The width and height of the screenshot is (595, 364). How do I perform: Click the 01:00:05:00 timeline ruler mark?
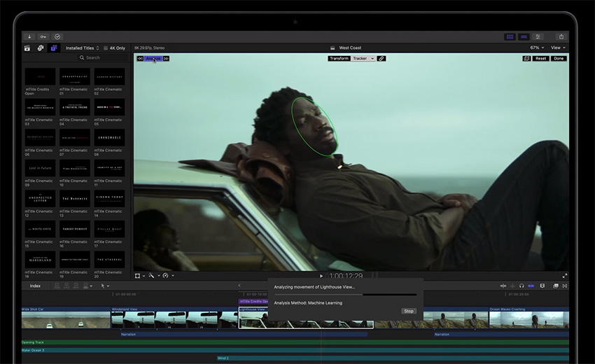tap(125, 294)
